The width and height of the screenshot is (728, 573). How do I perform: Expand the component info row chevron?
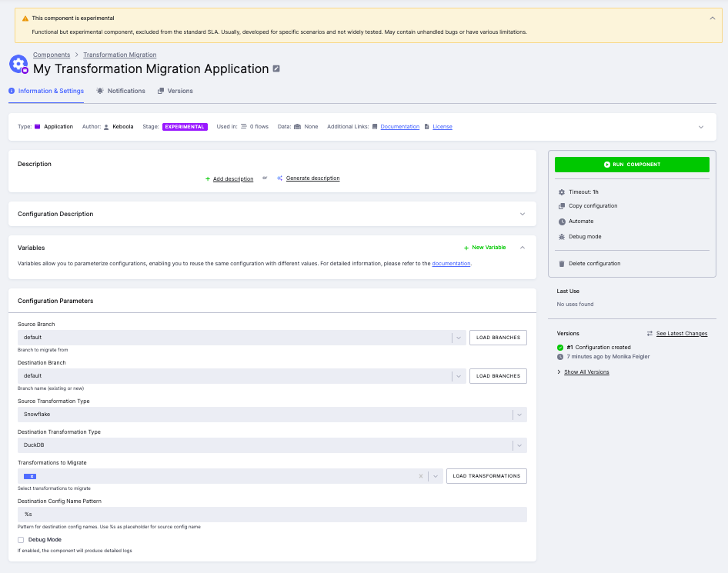pyautogui.click(x=701, y=127)
